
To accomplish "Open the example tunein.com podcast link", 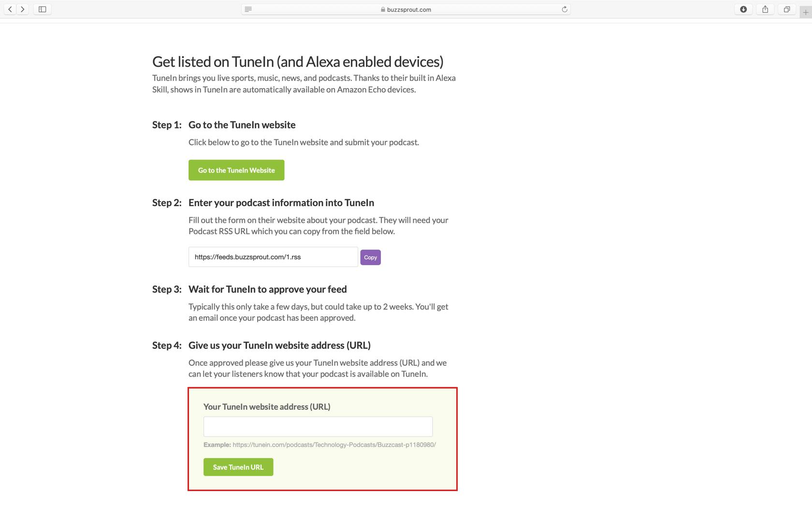I will click(x=334, y=444).
